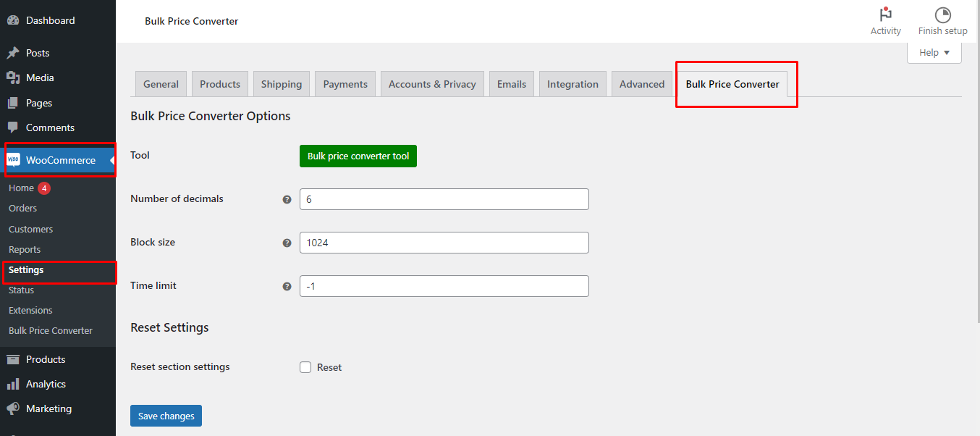Click the Media library icon
This screenshot has height=436, width=980.
pyautogui.click(x=13, y=77)
